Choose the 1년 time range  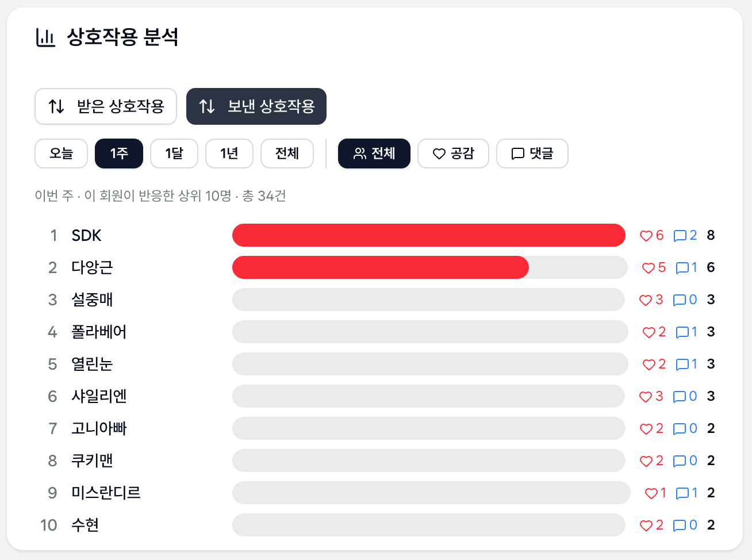pyautogui.click(x=229, y=154)
